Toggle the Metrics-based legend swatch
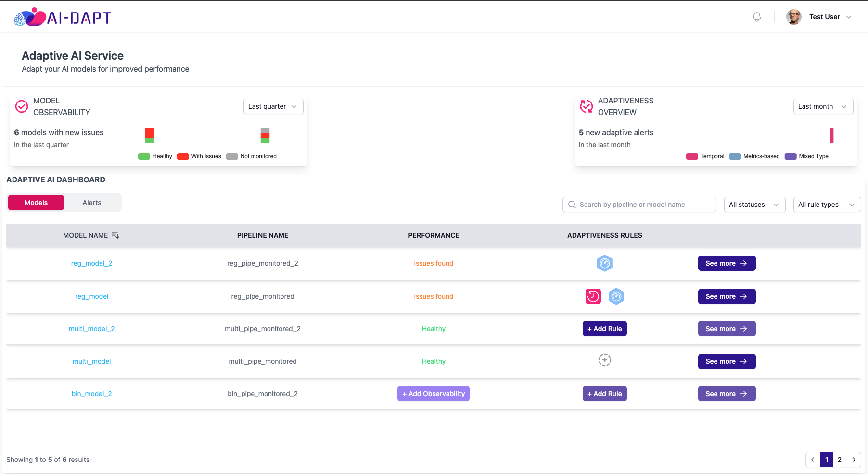868x474 pixels. coord(735,156)
